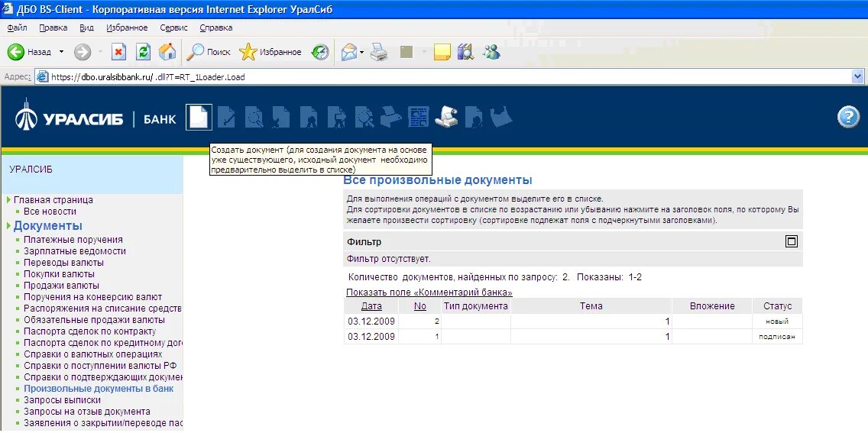Collapse the Главная страница green triangle

9,199
